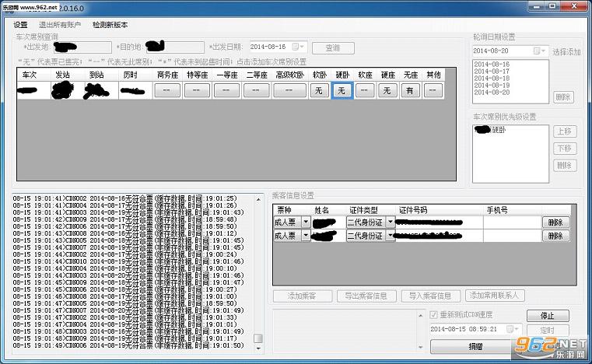
Task: Select 2014-08-17 in polling date list
Action: pyautogui.click(x=492, y=72)
